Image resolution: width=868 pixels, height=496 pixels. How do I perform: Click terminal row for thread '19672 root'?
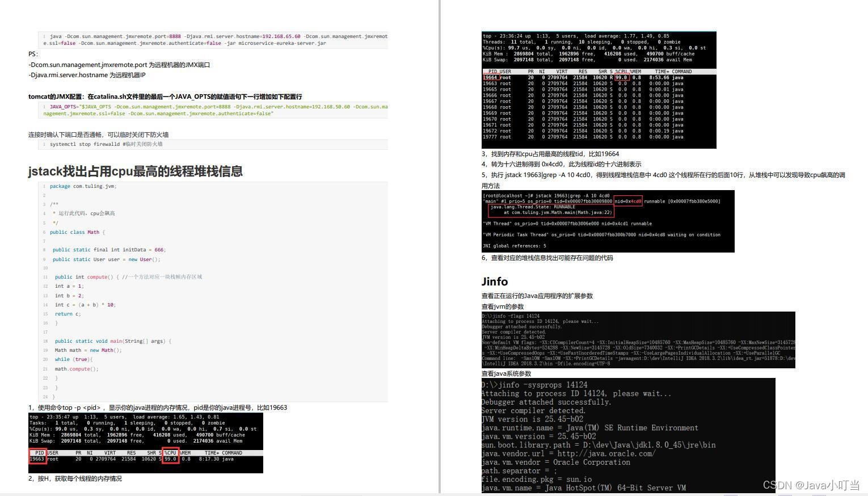pos(583,131)
